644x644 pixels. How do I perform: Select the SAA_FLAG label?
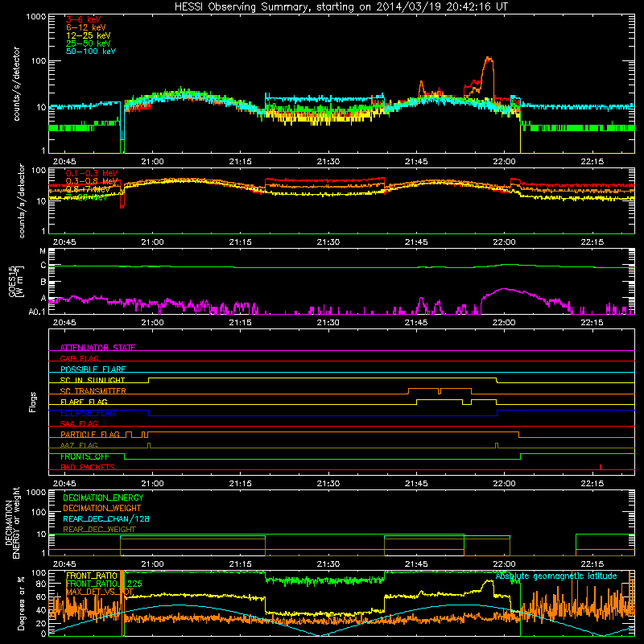[79, 423]
